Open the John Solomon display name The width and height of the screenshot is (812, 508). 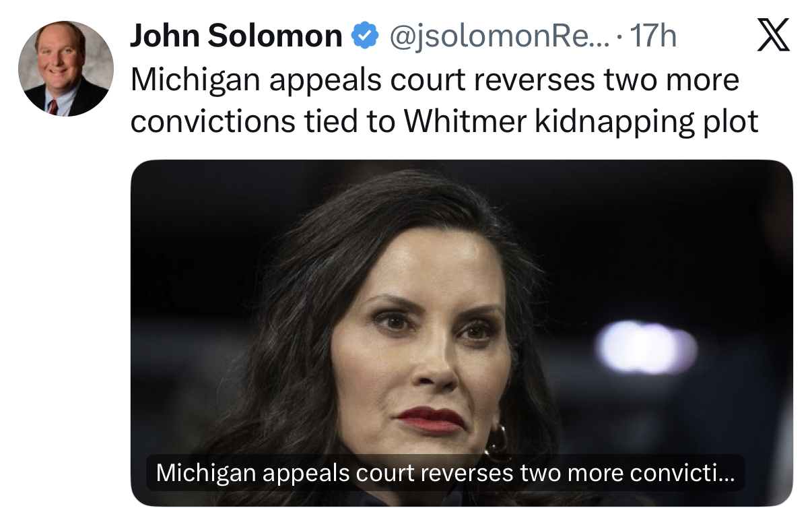point(236,36)
